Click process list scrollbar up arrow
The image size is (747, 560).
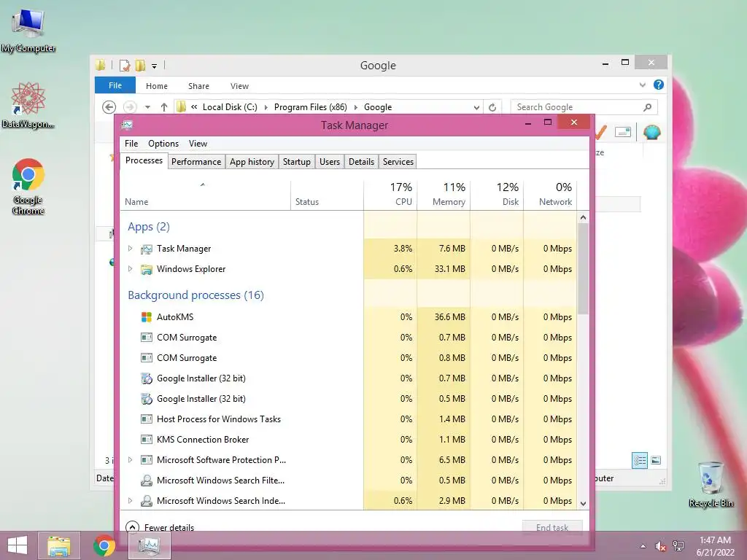click(x=583, y=217)
